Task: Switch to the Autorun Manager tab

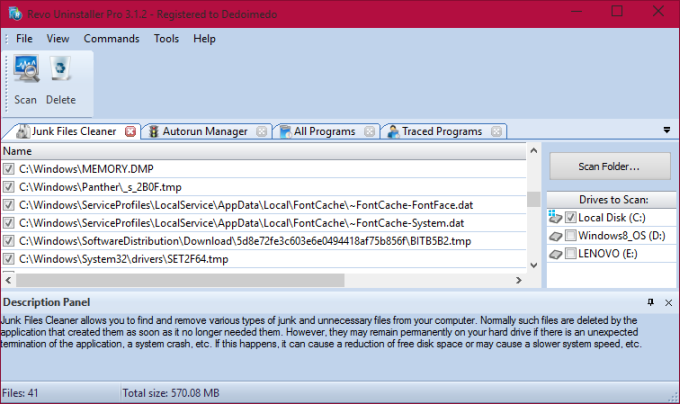Action: [207, 131]
